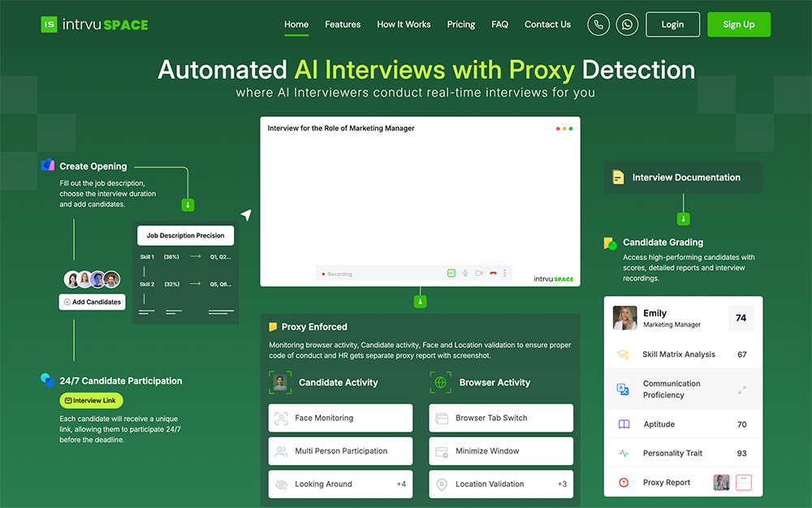
Task: Click the Aptitude book icon
Action: point(624,424)
